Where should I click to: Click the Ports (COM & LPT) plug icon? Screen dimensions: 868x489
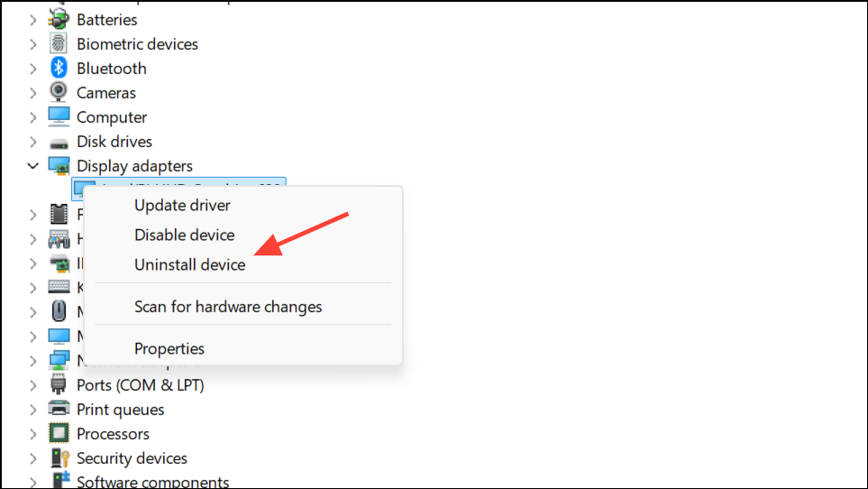coord(59,384)
